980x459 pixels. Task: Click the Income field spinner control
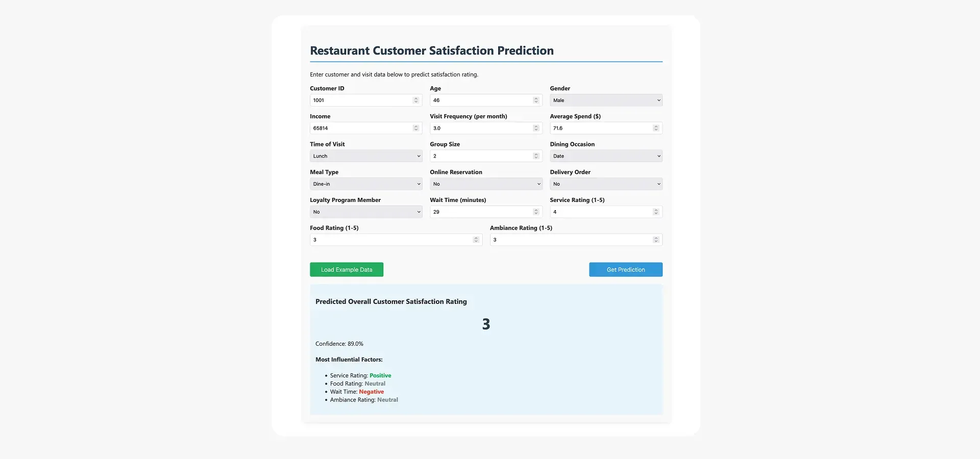tap(416, 128)
